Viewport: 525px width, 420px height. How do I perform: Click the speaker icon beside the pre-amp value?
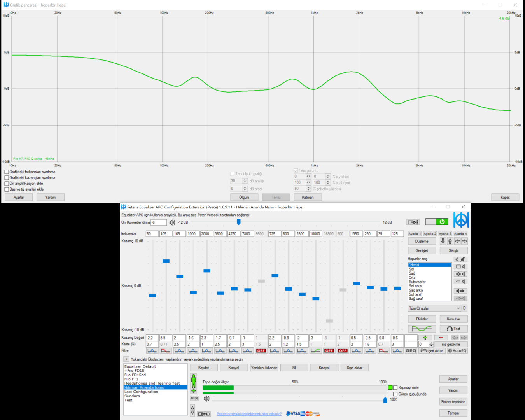coord(172,222)
